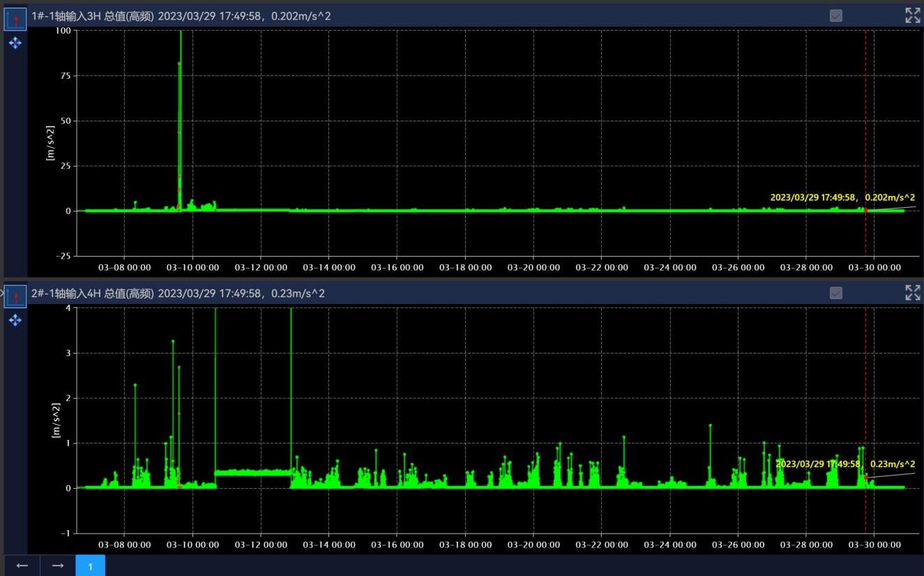Activate the pan/move arrows tool in 1# chart
This screenshot has height=576, width=924.
[15, 43]
